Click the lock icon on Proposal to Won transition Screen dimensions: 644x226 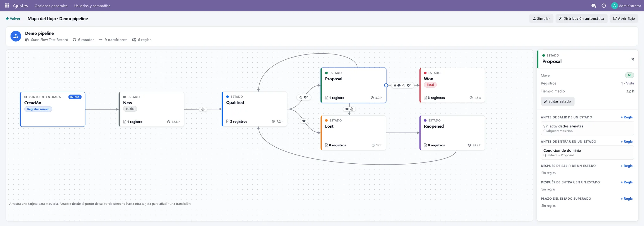pyautogui.click(x=395, y=85)
